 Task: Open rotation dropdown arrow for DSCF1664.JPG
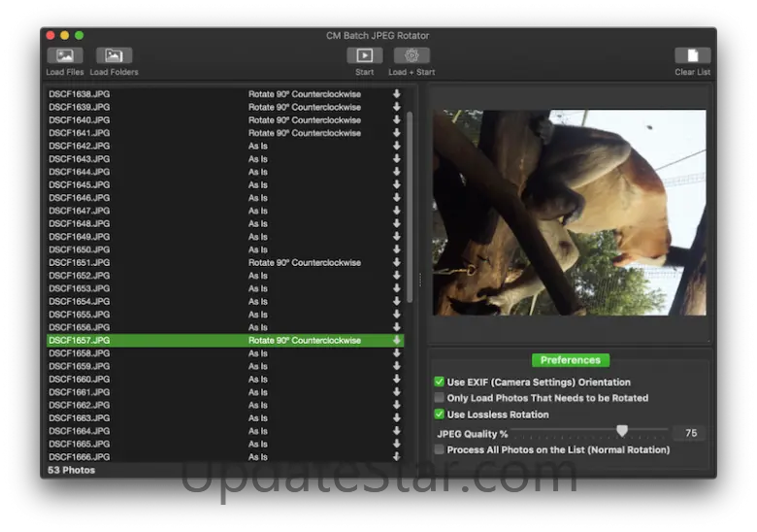pyautogui.click(x=396, y=431)
